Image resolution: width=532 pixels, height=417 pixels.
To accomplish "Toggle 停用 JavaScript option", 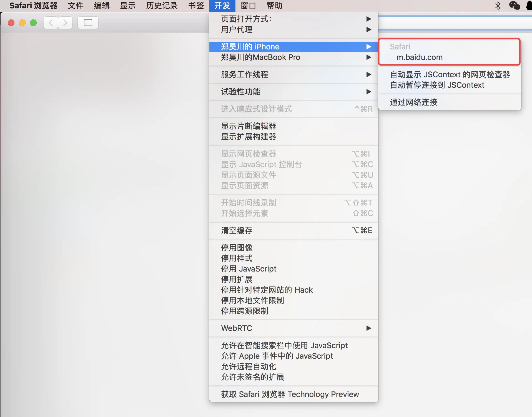I will pyautogui.click(x=249, y=268).
